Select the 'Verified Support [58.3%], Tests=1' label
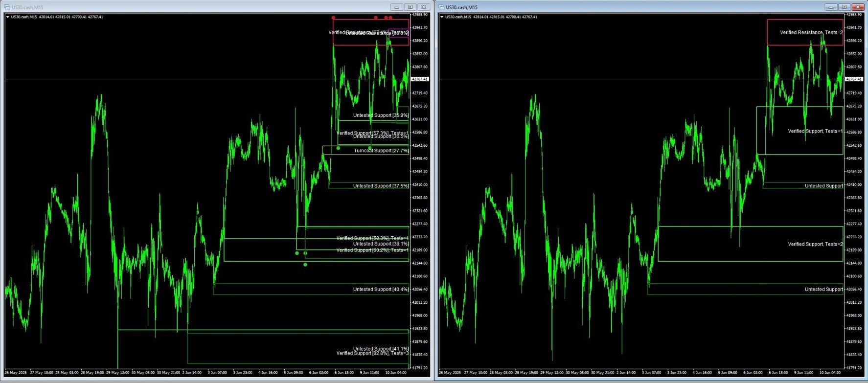Image resolution: width=868 pixels, height=383 pixels. pyautogui.click(x=372, y=238)
